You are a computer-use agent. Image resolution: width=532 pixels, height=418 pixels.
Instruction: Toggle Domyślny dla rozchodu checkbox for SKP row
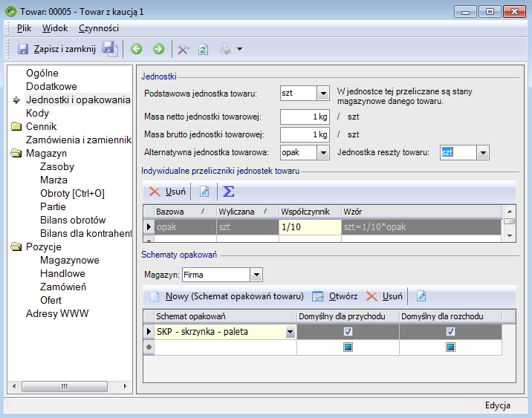click(450, 332)
